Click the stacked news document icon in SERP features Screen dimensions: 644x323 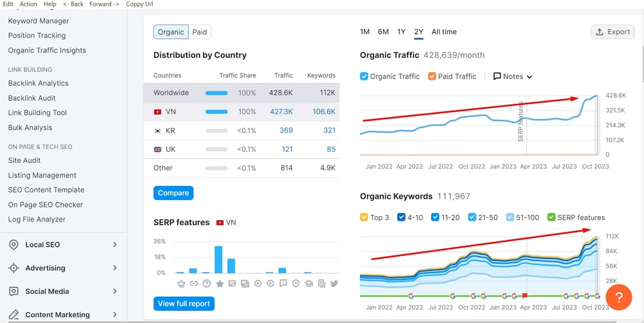coord(321,284)
